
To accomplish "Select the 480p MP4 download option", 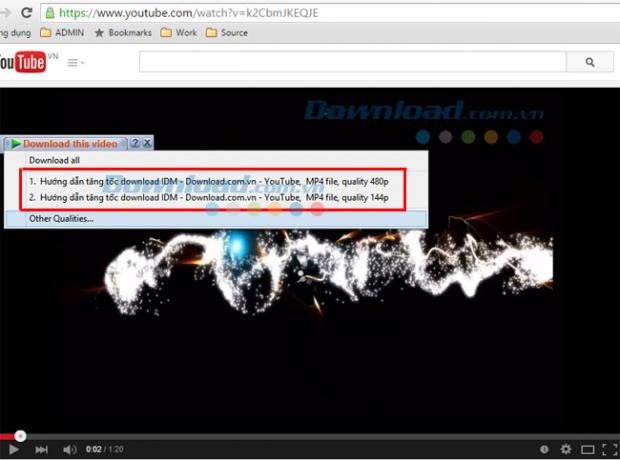I will point(214,182).
